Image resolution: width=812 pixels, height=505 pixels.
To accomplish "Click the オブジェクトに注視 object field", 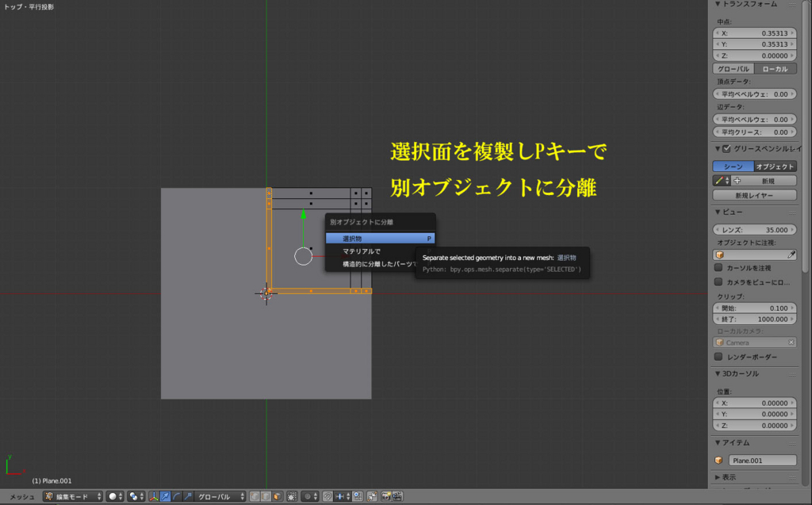I will pos(755,254).
